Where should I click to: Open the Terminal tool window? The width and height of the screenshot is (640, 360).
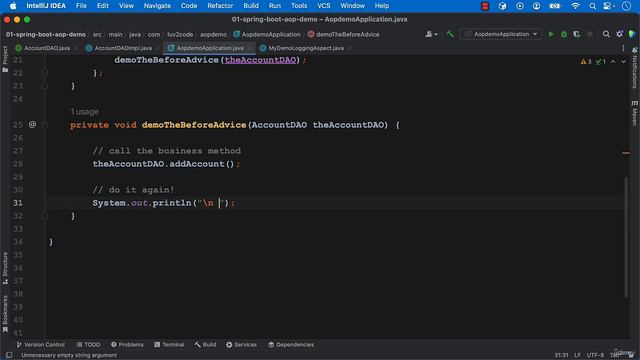coord(169,345)
